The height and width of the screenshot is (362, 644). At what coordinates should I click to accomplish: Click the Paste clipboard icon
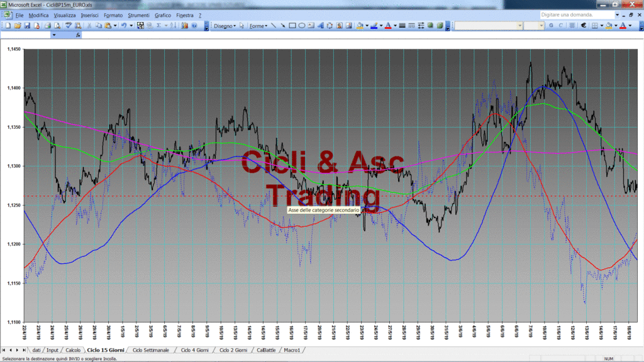click(108, 26)
